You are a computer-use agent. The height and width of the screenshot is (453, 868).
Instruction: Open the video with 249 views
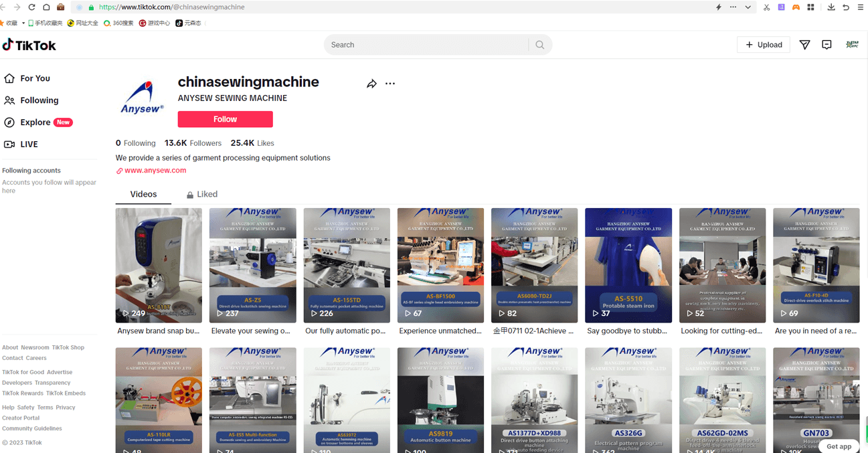[159, 266]
